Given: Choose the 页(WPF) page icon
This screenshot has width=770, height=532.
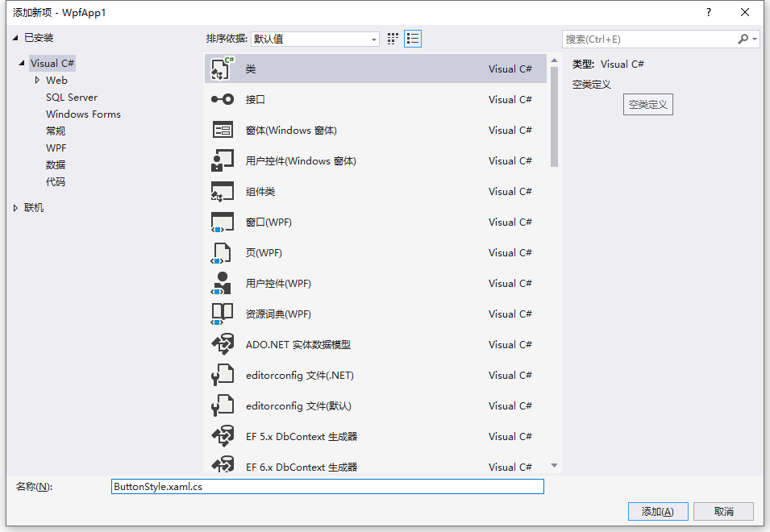Looking at the screenshot, I should [220, 253].
